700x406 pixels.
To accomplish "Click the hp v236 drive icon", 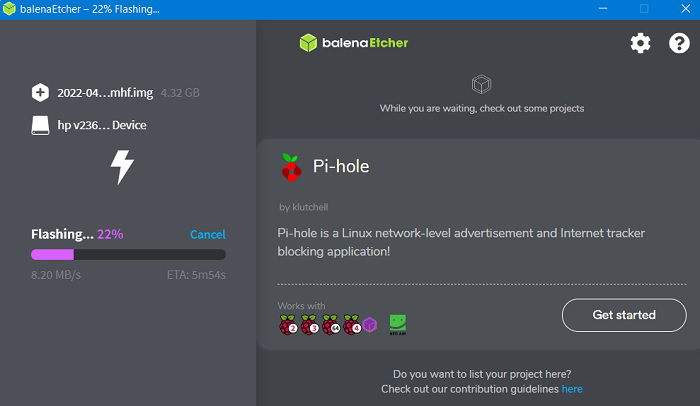I will pos(40,125).
